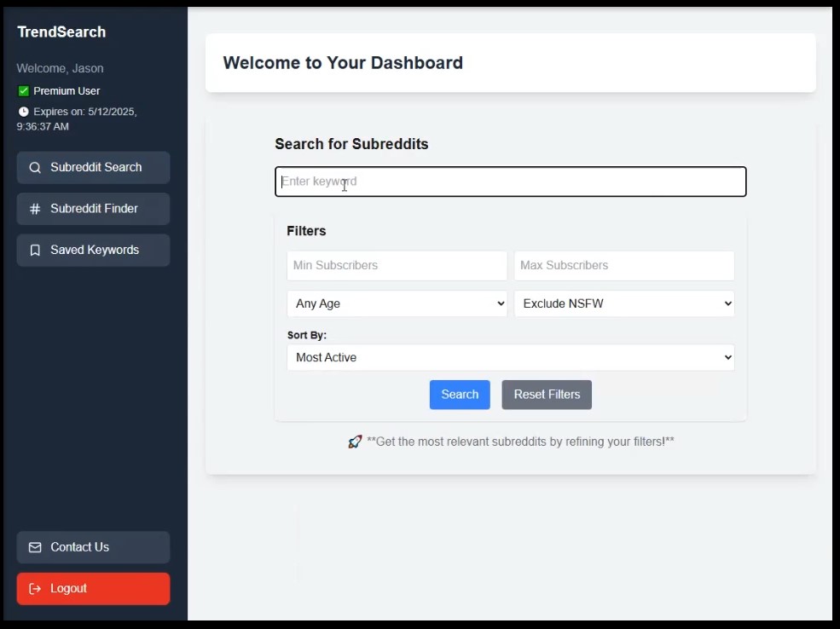Click the blue Search button
This screenshot has height=629, width=840.
coord(460,395)
